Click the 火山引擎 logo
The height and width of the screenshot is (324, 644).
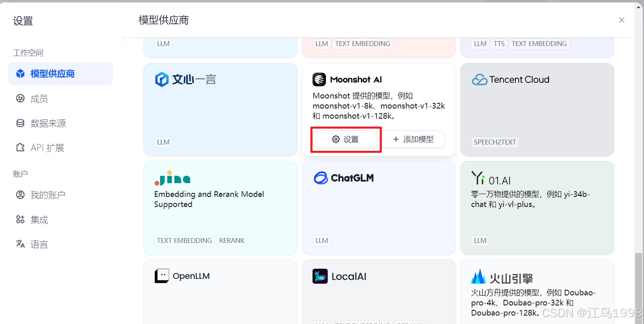(502, 277)
